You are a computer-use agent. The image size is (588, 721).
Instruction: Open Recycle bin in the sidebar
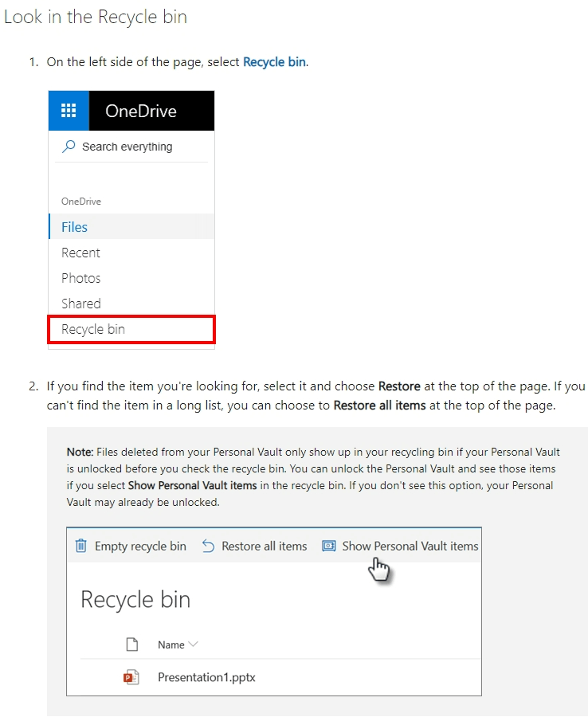(x=131, y=329)
